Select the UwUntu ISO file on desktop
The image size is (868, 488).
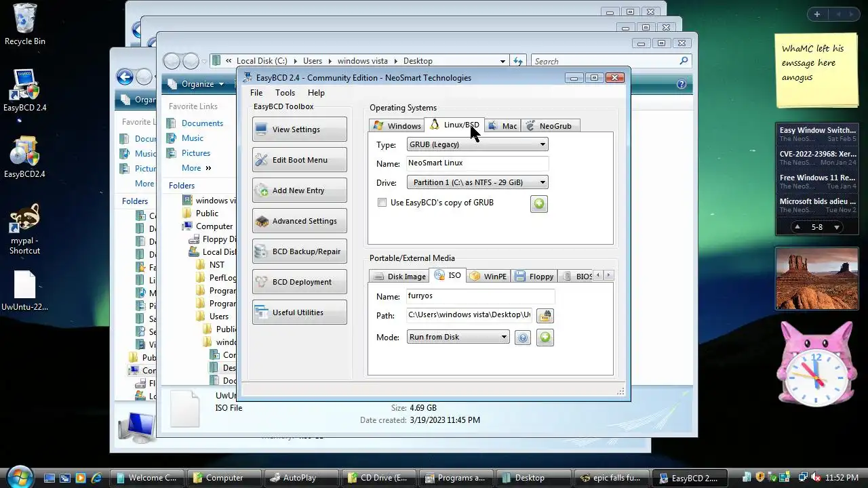click(x=24, y=290)
